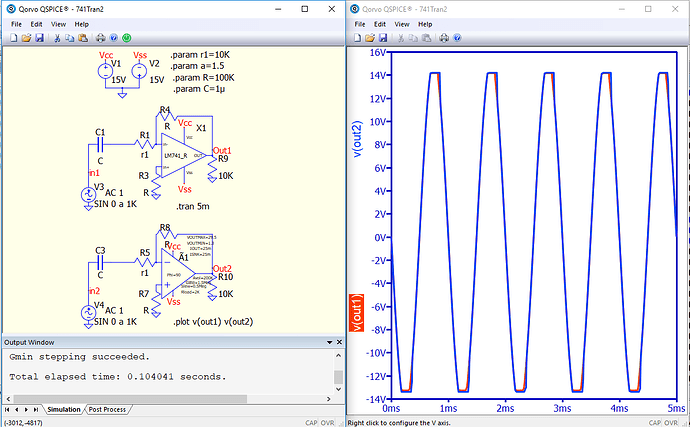Open Help menu in schematic window
The height and width of the screenshot is (427, 690).
[x=81, y=24]
